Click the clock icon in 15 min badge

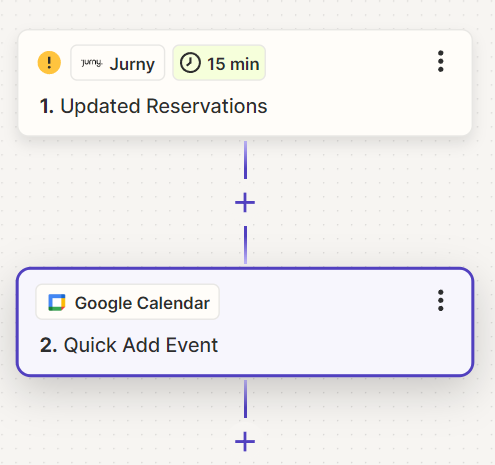190,63
